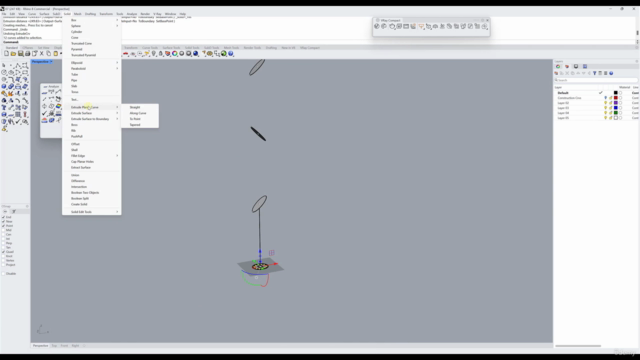Viewport: 640px width, 360px height.
Task: Click the red car icon in Standard toolbar
Action: 126,53
